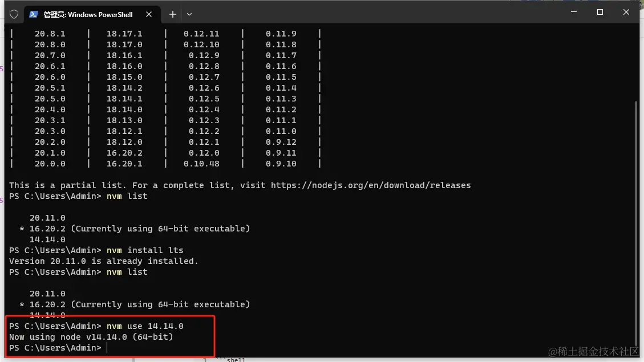
Task: Click 'Now using node v14.14.0 (64-bit)' line
Action: (x=91, y=337)
